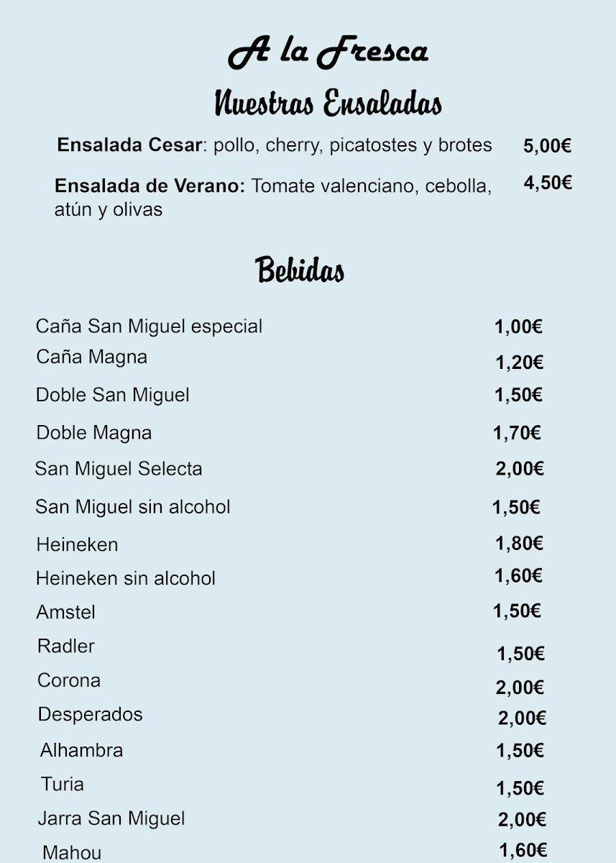The image size is (616, 863).
Task: Click the 1,20€ price of Caña Magna
Action: (519, 362)
